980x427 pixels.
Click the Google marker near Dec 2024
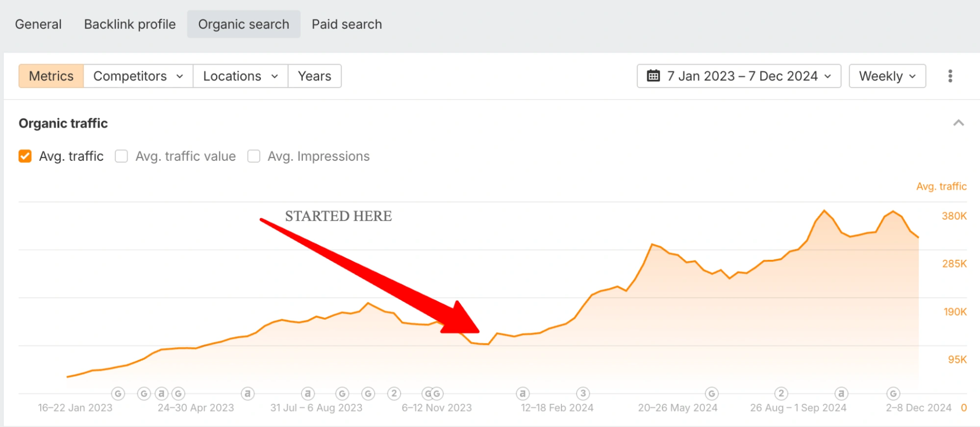tap(893, 393)
